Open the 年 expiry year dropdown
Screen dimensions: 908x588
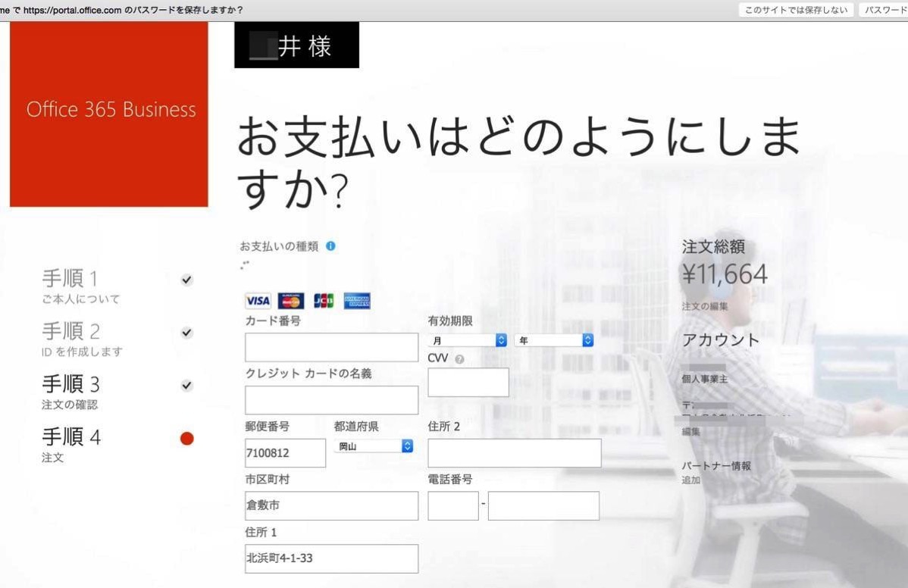553,341
